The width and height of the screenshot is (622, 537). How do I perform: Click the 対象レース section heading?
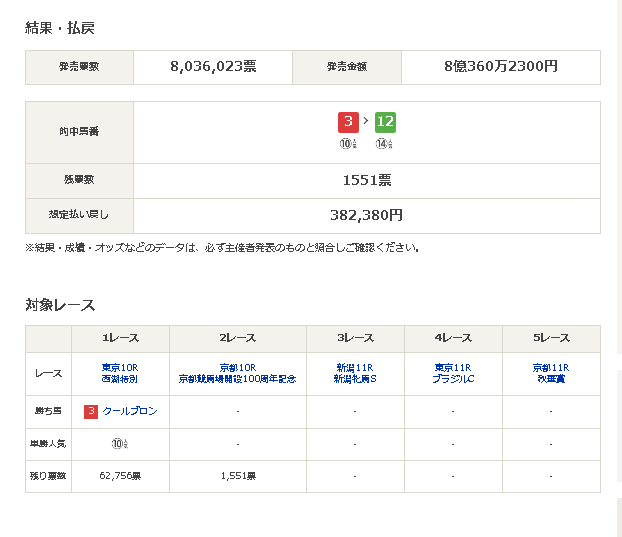click(60, 304)
